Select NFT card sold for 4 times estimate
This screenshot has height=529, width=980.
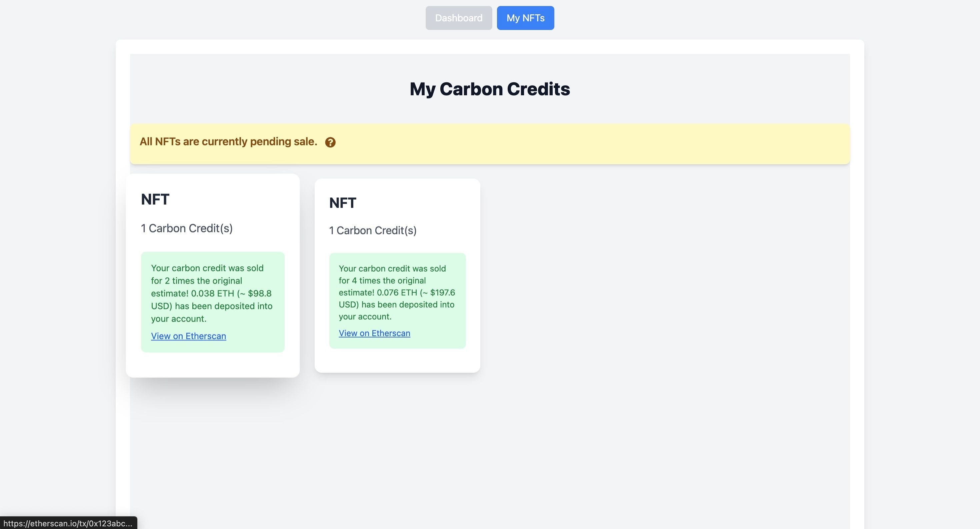click(397, 276)
